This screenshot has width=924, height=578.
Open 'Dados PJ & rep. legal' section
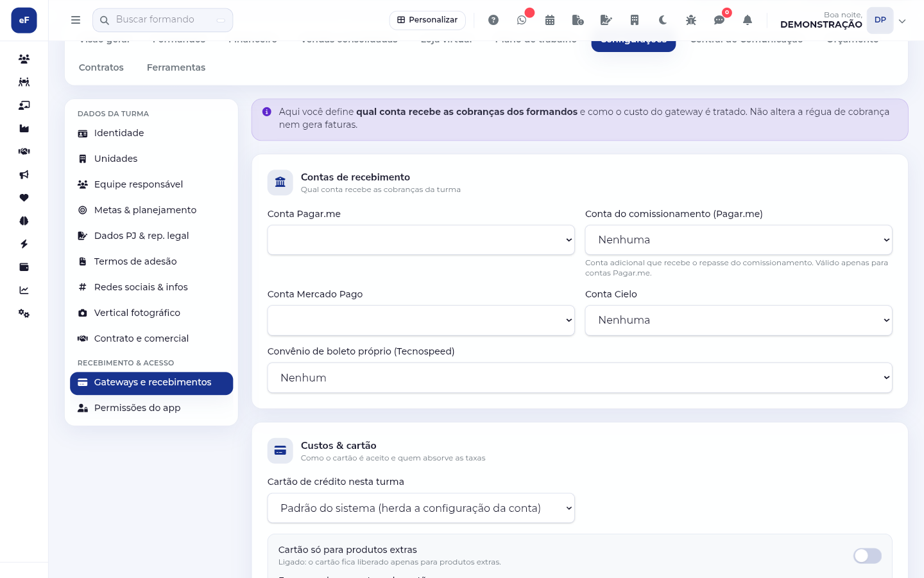[x=151, y=236]
